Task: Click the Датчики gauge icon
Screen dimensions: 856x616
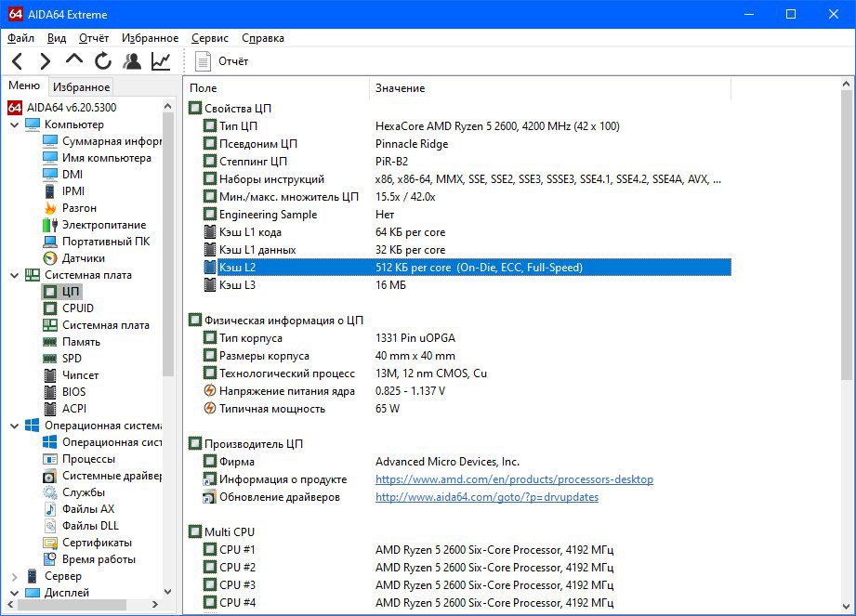Action: pyautogui.click(x=50, y=258)
